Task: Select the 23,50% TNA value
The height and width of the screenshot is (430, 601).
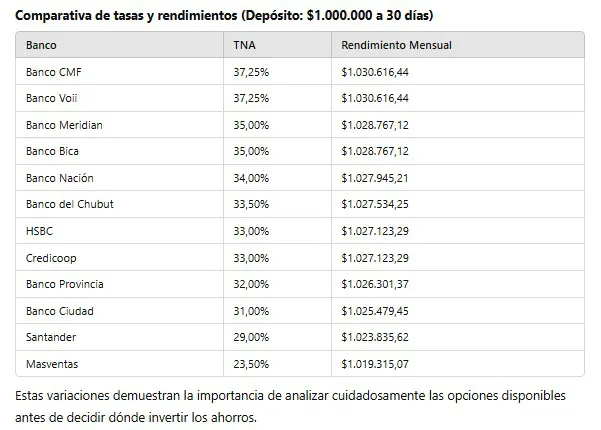Action: pyautogui.click(x=251, y=363)
